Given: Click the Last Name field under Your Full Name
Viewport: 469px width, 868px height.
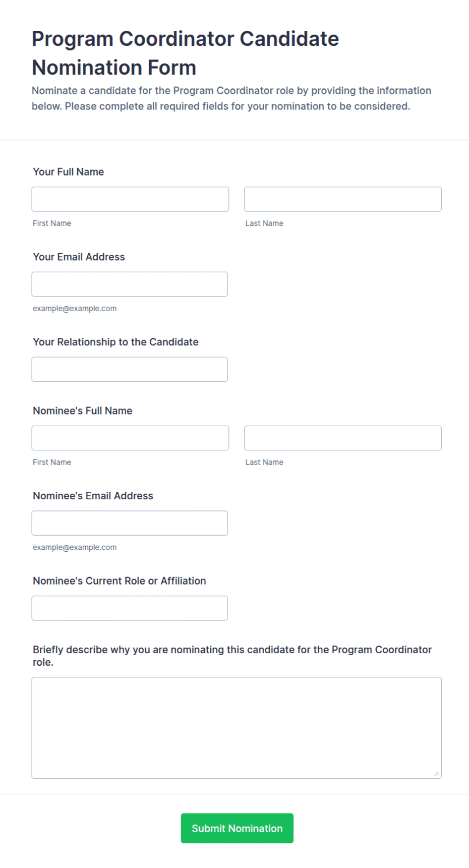Looking at the screenshot, I should [x=343, y=199].
